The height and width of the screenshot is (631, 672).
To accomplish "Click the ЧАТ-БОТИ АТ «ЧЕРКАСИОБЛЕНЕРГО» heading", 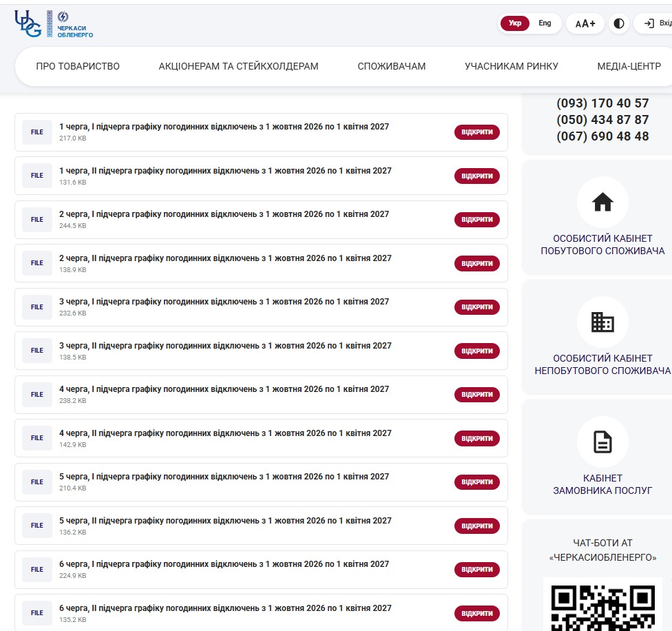I will (602, 550).
